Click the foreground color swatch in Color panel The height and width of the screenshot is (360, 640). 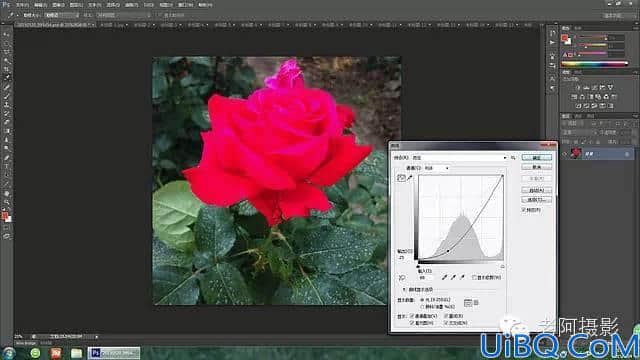[564, 38]
